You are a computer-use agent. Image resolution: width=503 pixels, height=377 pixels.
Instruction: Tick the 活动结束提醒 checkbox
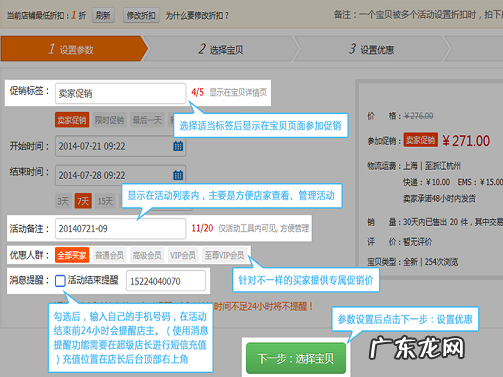(x=60, y=281)
